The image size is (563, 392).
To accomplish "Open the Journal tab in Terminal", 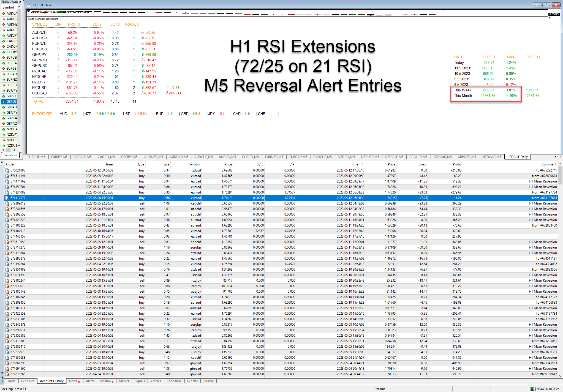I will (x=208, y=381).
